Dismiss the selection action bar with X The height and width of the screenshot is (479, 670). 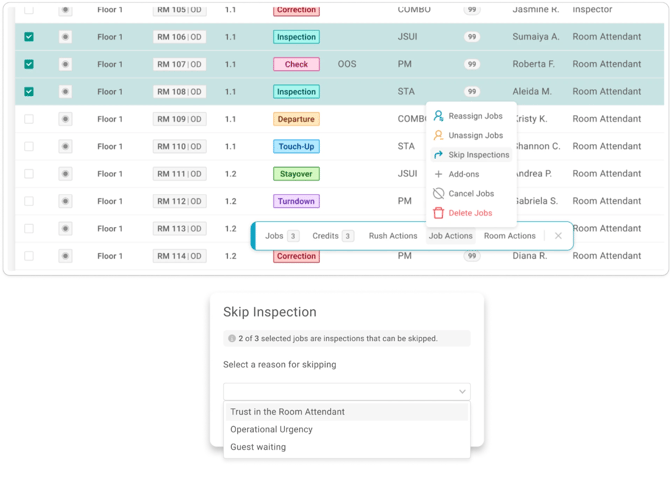[558, 236]
